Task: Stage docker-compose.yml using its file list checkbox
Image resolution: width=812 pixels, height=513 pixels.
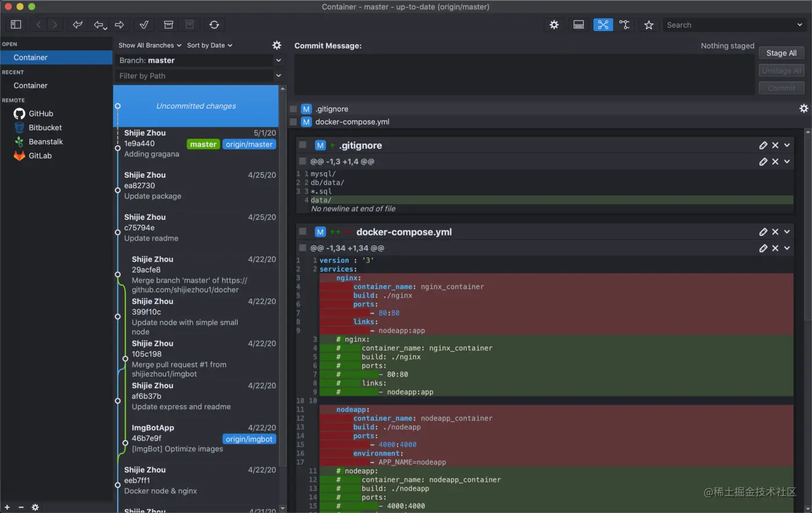Action: [293, 122]
